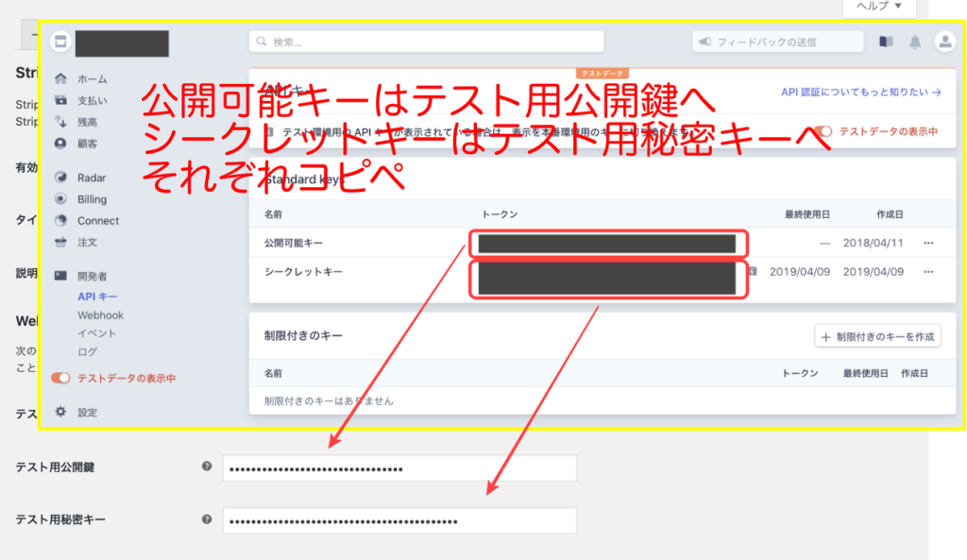Viewport: 967px width, 560px height.
Task: Click 制限付きのキーを作成 button
Action: 877,336
